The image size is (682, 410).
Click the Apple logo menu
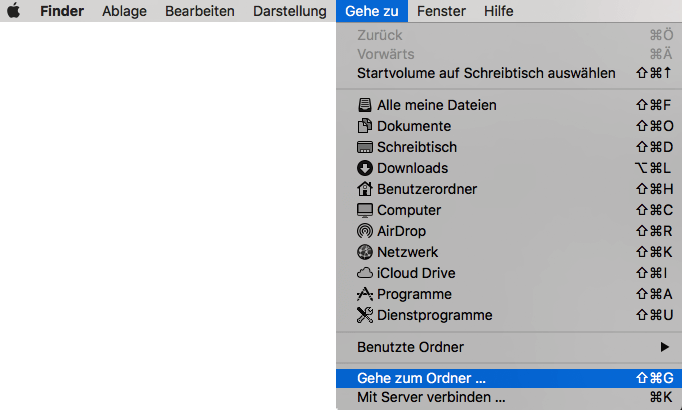[16, 11]
